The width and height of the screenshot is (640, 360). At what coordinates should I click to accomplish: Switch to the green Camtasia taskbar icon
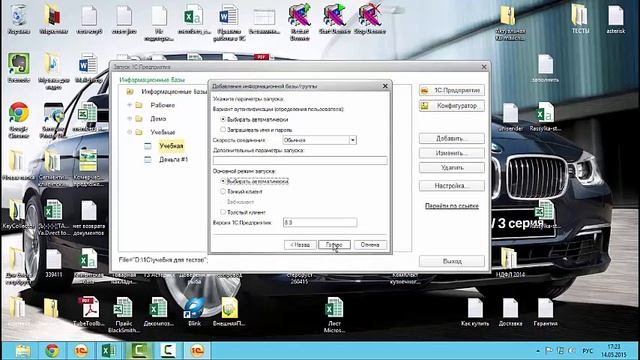point(138,351)
